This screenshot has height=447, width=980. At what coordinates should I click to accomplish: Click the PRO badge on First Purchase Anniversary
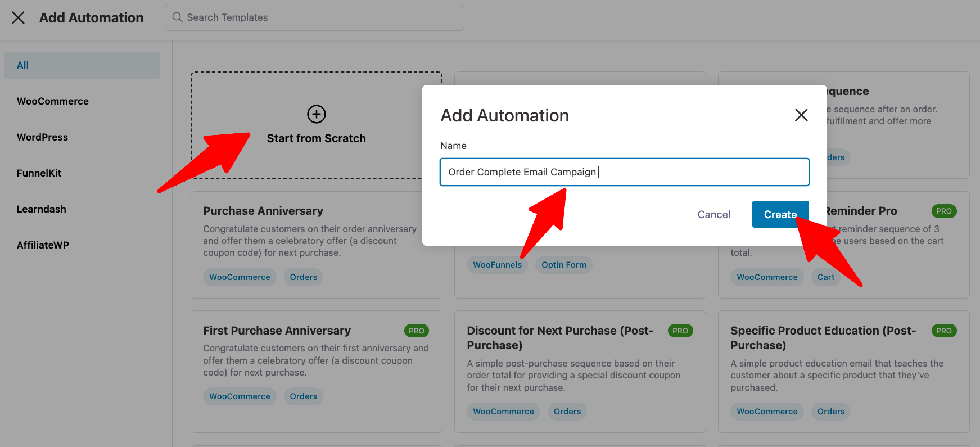pos(417,331)
